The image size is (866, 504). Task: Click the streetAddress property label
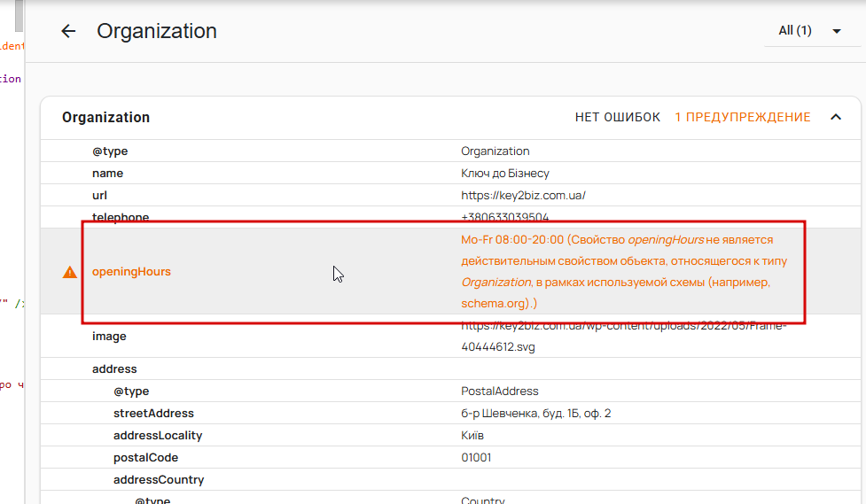[153, 414]
